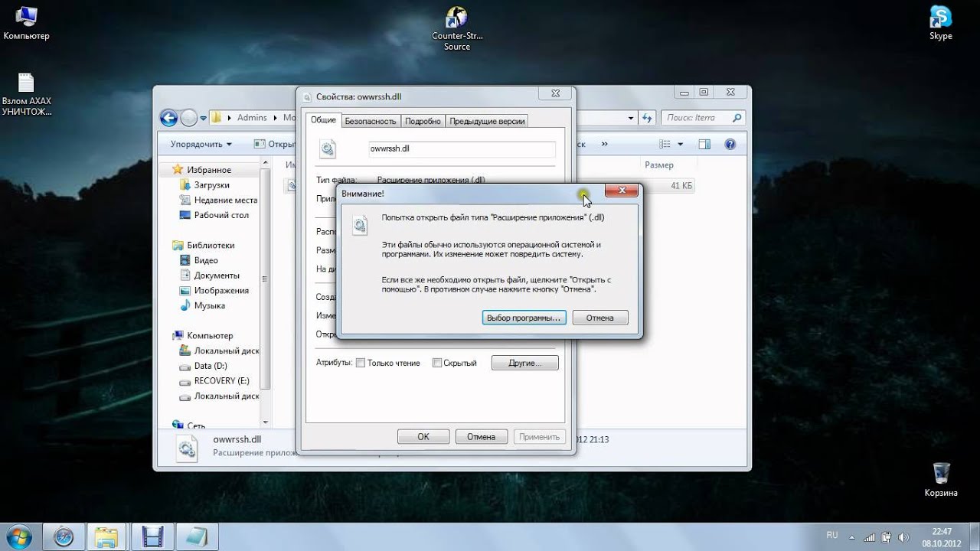Select Библиотеки in the sidebar
The height and width of the screenshot is (551, 980).
[204, 246]
